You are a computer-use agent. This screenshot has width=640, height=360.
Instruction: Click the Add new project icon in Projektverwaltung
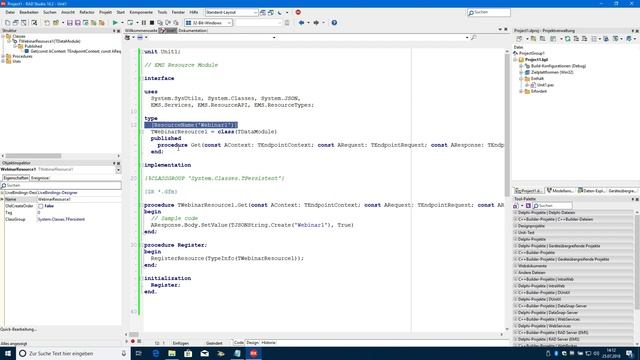point(533,39)
